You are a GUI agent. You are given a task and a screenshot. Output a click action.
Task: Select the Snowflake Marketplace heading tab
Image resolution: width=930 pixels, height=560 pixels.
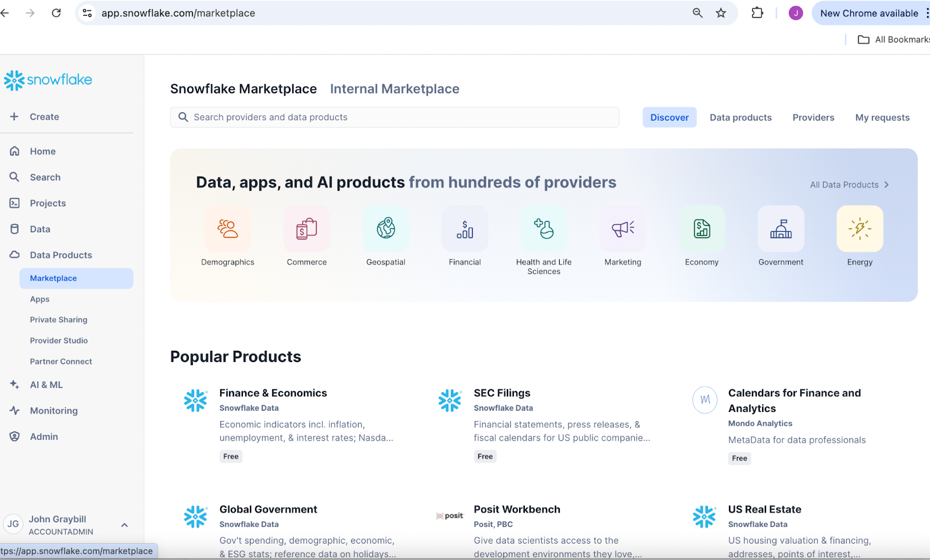(244, 89)
